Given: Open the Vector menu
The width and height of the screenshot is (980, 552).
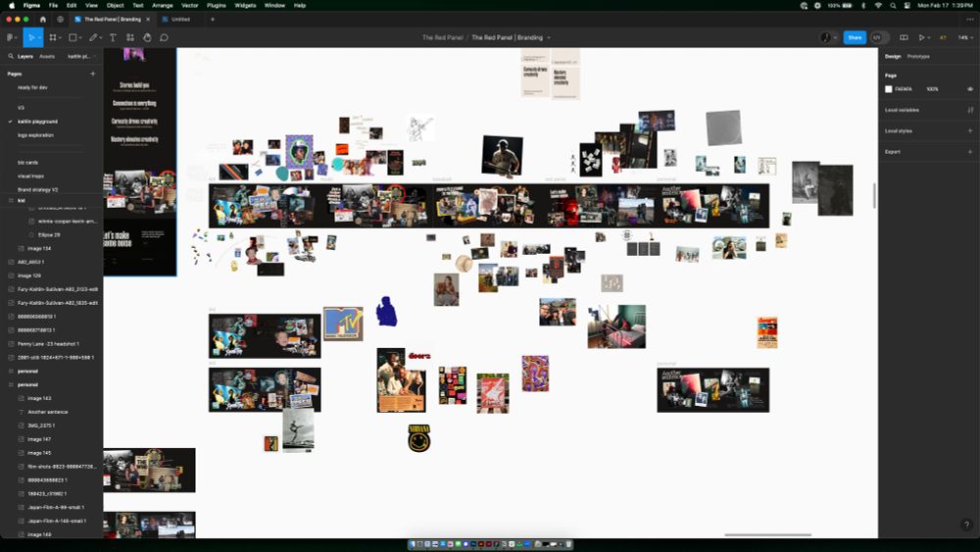Looking at the screenshot, I should (x=189, y=5).
